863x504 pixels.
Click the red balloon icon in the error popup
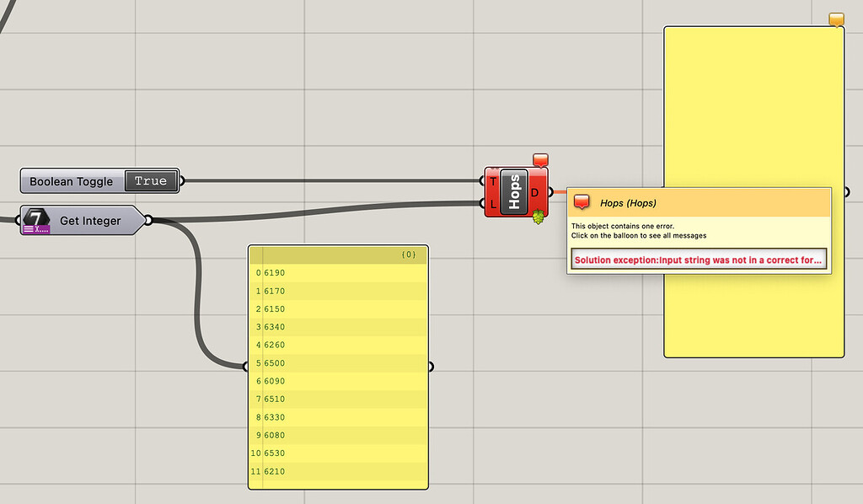[x=583, y=202]
